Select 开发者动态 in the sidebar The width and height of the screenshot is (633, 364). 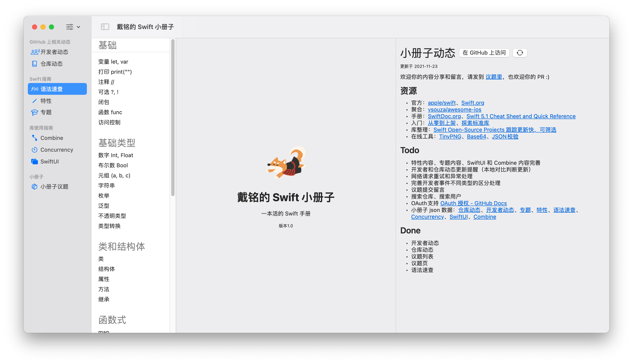[57, 52]
